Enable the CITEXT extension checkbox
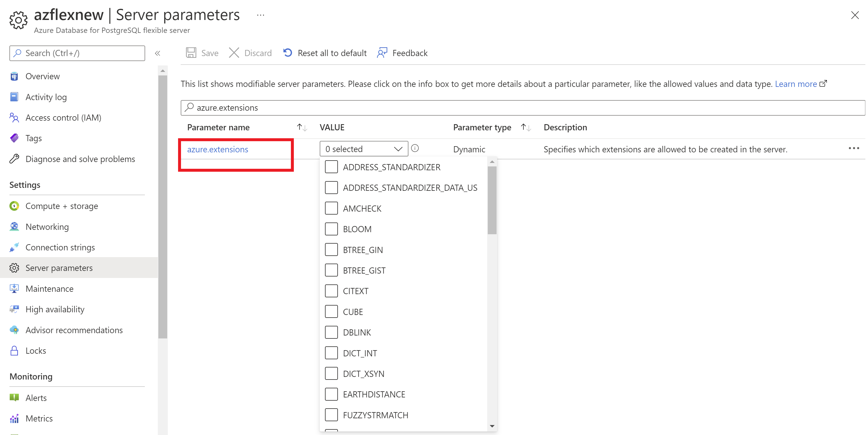Screen dimensions: 868x435 pyautogui.click(x=331, y=291)
